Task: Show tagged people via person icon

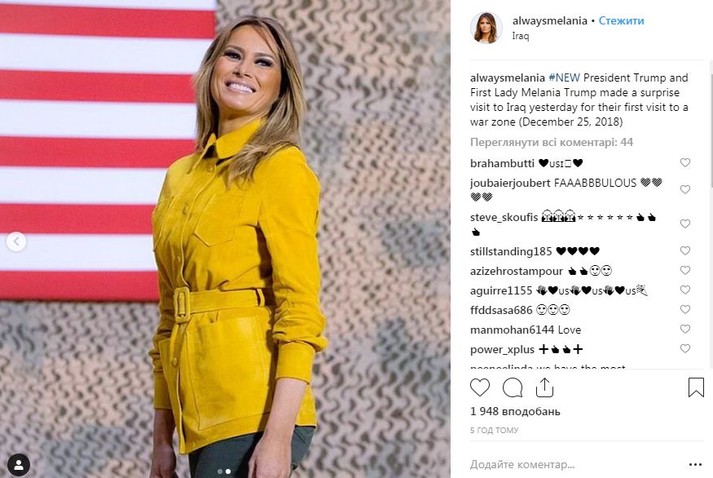Action: pos(19,465)
